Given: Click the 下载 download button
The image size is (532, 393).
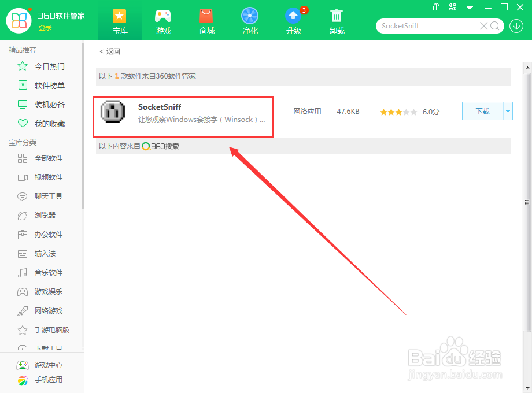Looking at the screenshot, I should pos(482,111).
